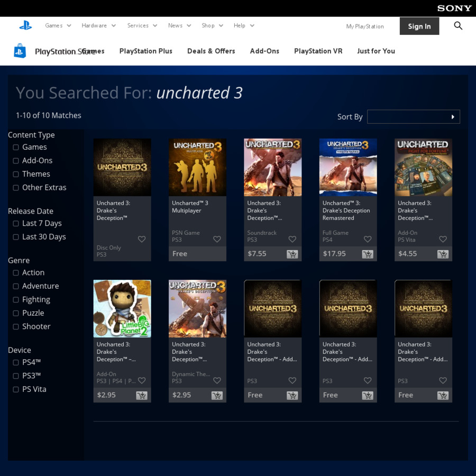The image size is (476, 476).
Task: Open the Just for You tab
Action: pos(376,51)
